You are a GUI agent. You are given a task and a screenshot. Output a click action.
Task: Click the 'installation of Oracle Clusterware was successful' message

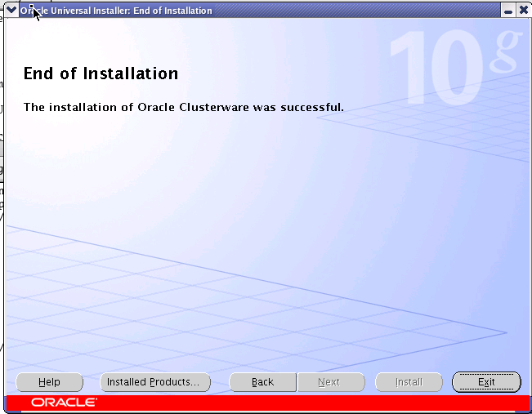click(x=184, y=107)
